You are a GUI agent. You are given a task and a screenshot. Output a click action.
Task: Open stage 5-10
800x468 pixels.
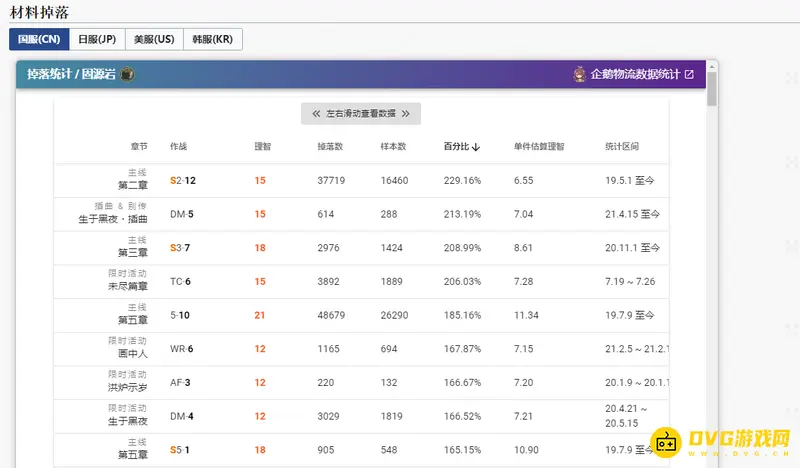coord(180,315)
